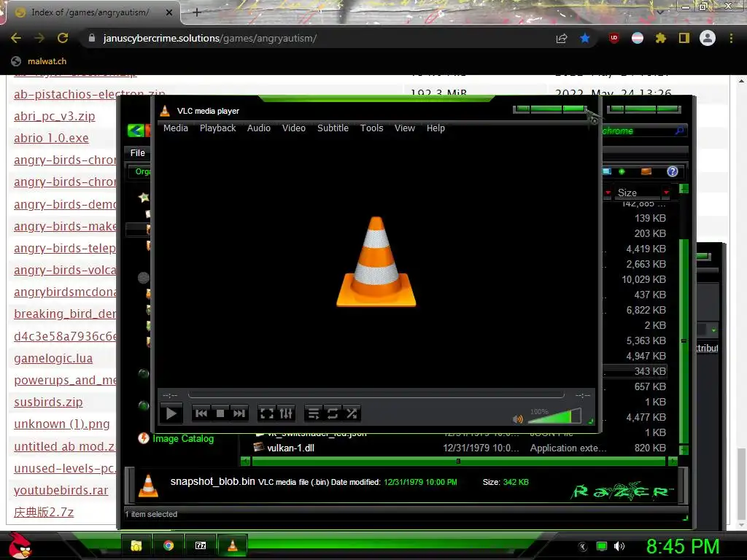Open VLC View menu
Image resolution: width=747 pixels, height=560 pixels.
tap(404, 128)
